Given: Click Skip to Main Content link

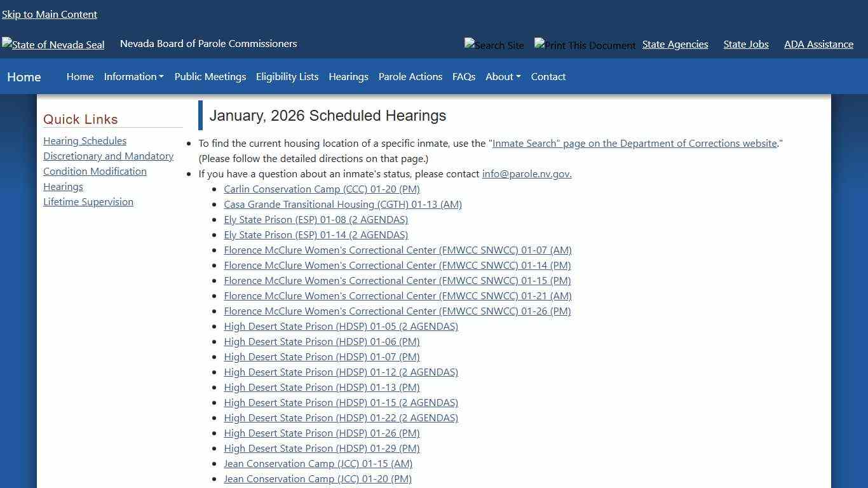Looking at the screenshot, I should coord(50,14).
